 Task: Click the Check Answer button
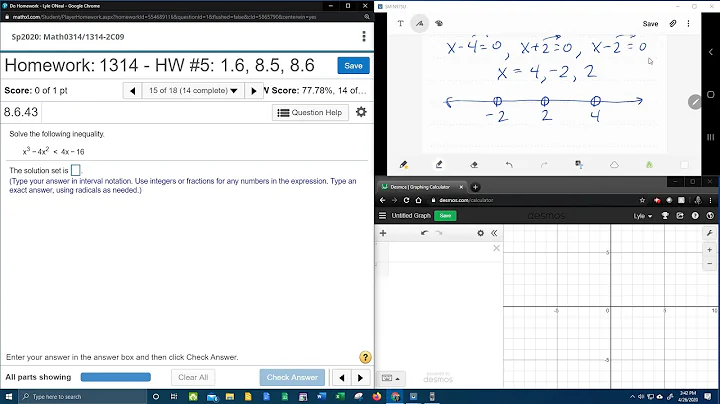tap(292, 377)
